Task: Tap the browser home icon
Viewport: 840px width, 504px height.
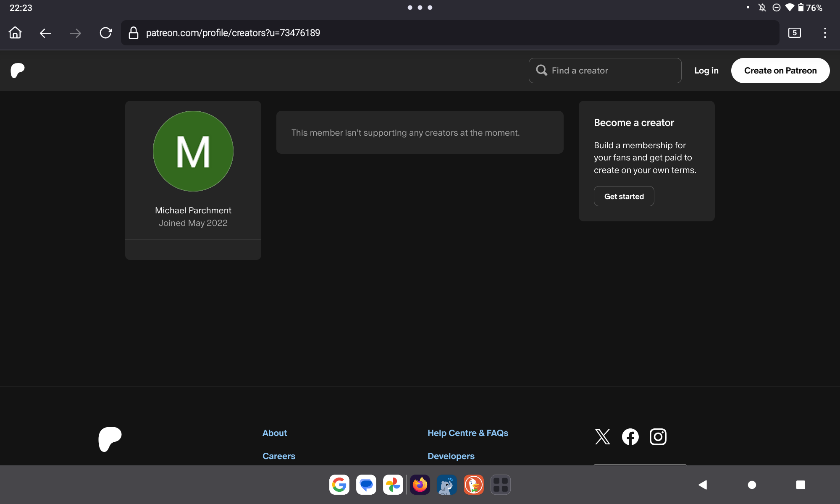Action: (15, 33)
